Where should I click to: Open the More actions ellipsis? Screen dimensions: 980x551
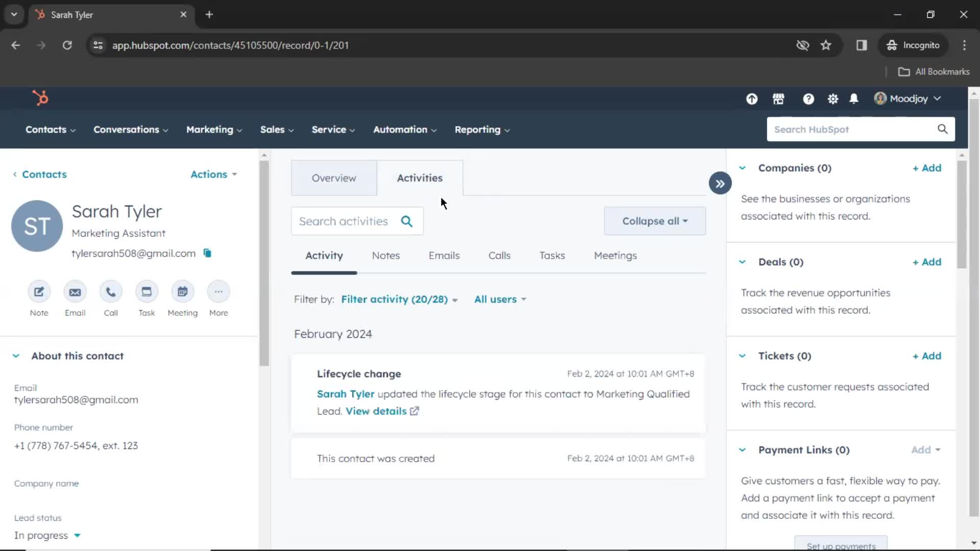(x=218, y=292)
